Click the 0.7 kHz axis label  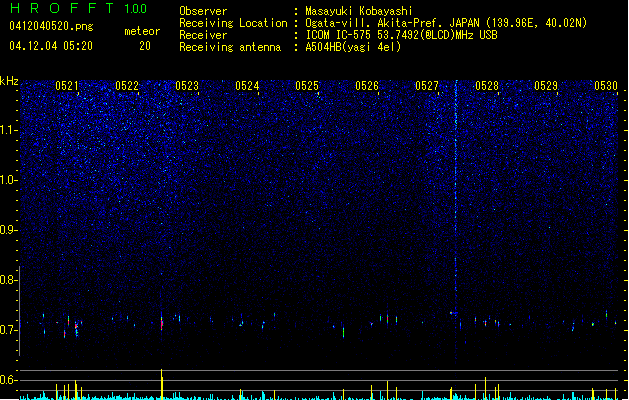(x=9, y=330)
